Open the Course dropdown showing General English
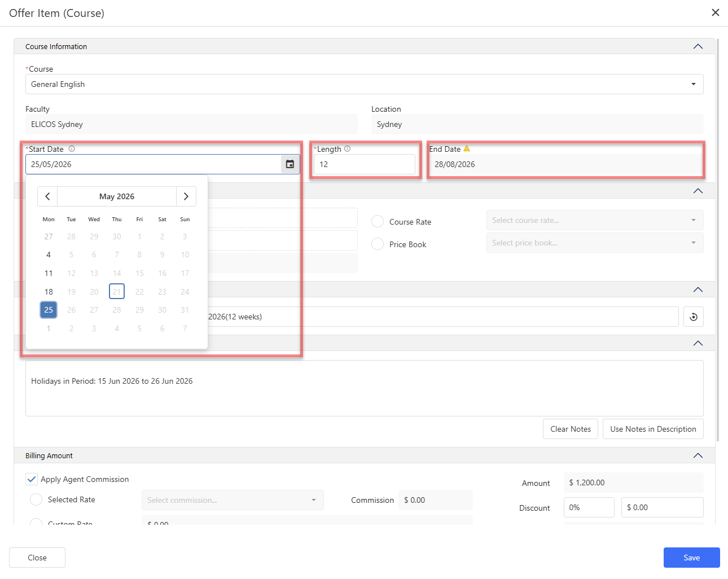728x579 pixels. coord(365,84)
